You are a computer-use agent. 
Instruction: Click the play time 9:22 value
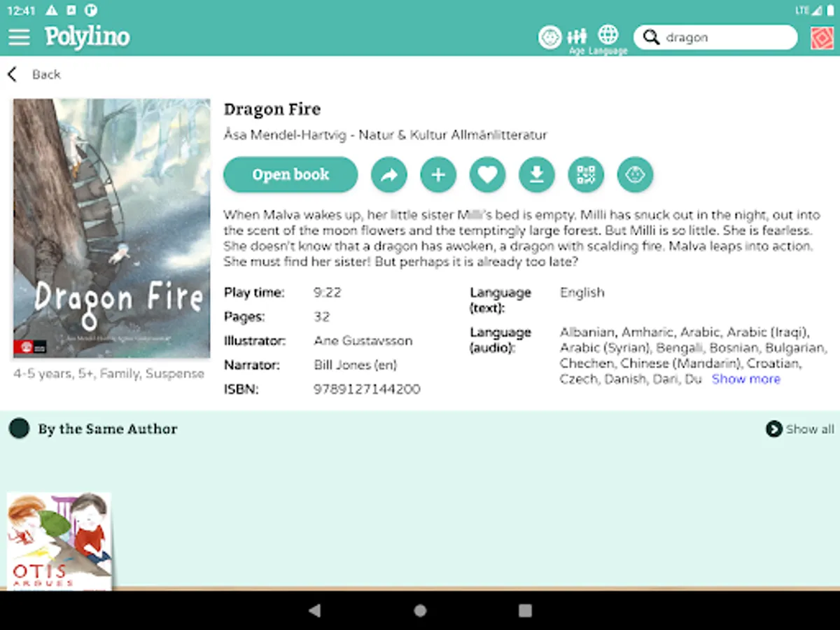[x=327, y=293]
